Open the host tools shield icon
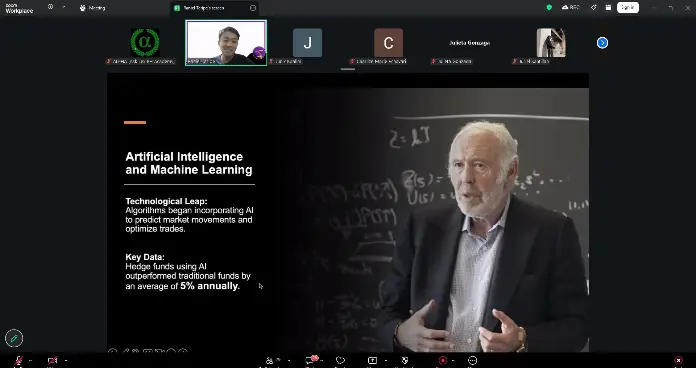 coord(405,360)
